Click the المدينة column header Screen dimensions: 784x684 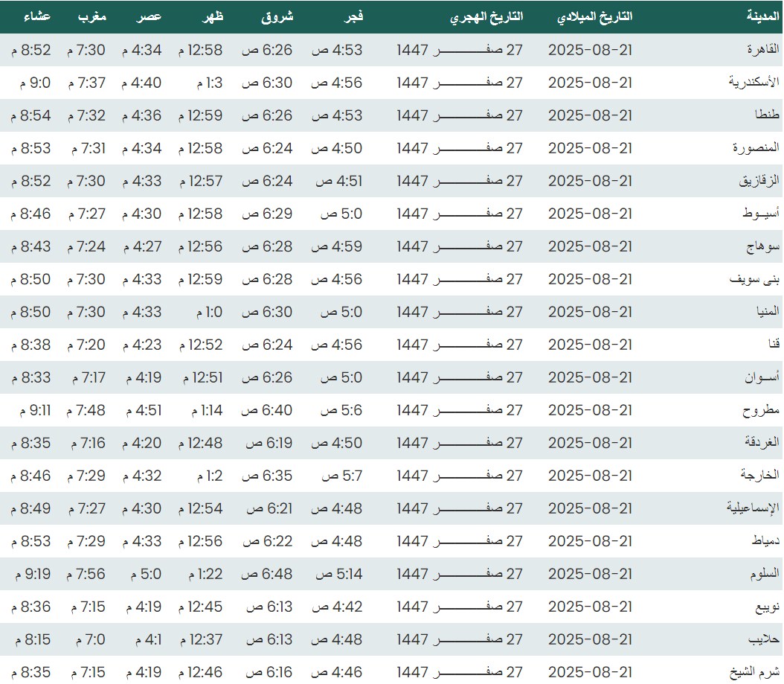762,17
